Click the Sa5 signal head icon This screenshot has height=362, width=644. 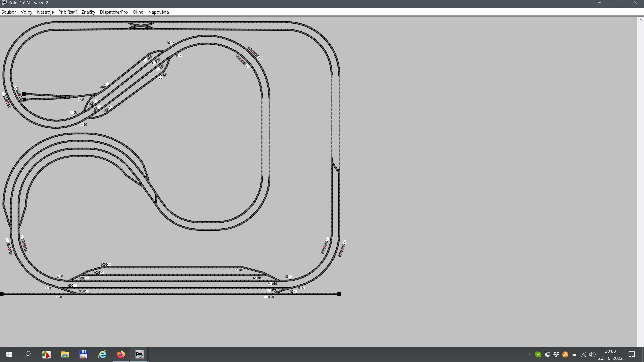pos(104,264)
